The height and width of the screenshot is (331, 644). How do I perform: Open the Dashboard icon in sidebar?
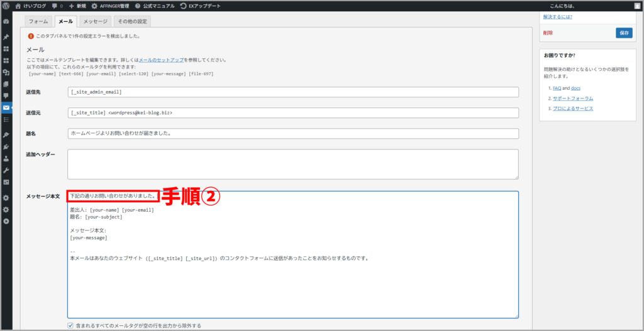tap(6, 21)
